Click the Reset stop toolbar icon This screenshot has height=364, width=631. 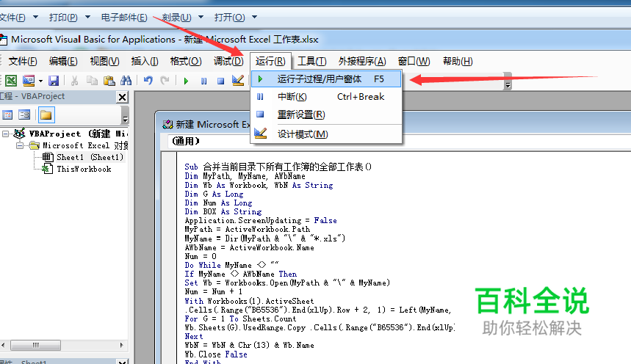tap(220, 81)
